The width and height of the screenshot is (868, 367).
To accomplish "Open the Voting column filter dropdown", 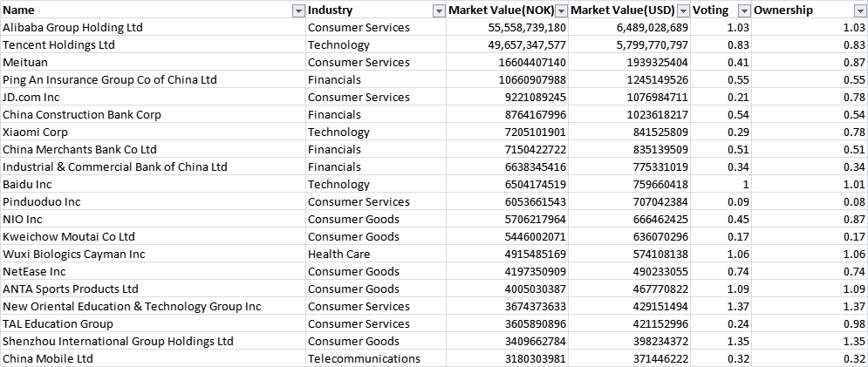I will coord(743,10).
